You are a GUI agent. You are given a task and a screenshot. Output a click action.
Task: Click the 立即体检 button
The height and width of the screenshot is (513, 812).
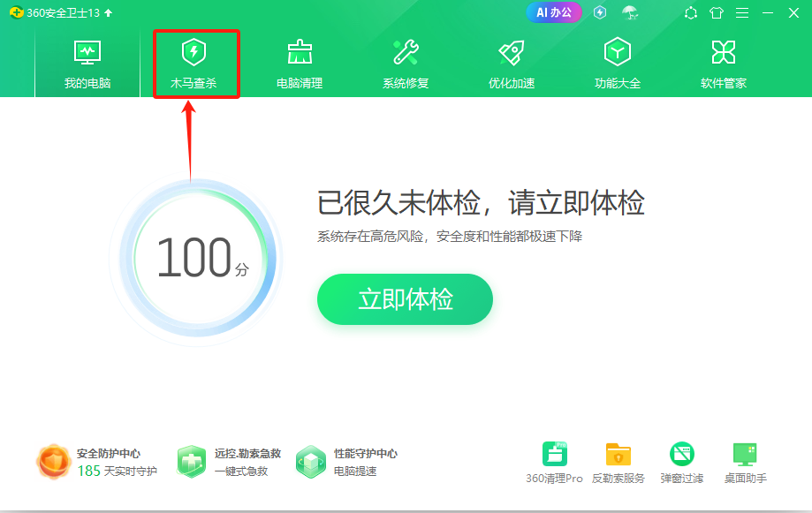coord(405,299)
